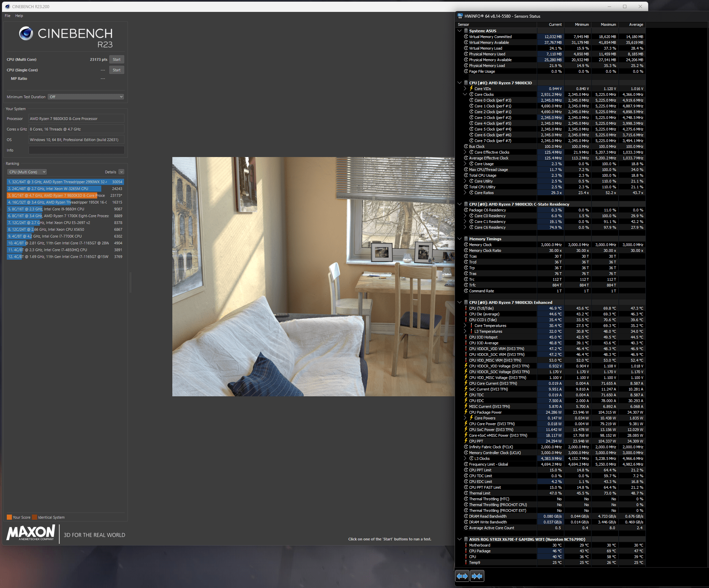Click the HWiNFO collapse arrows button
Viewport: 709px width, 588px height.
pyautogui.click(x=477, y=576)
